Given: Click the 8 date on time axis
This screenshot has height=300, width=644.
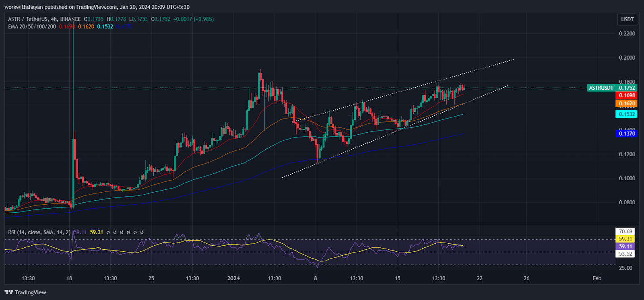Looking at the screenshot, I should 316,278.
